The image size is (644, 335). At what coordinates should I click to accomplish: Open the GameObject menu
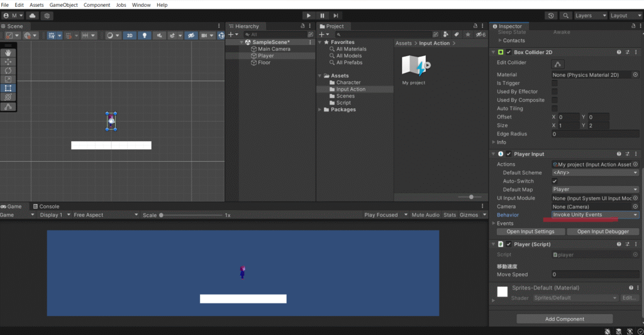[x=65, y=5]
